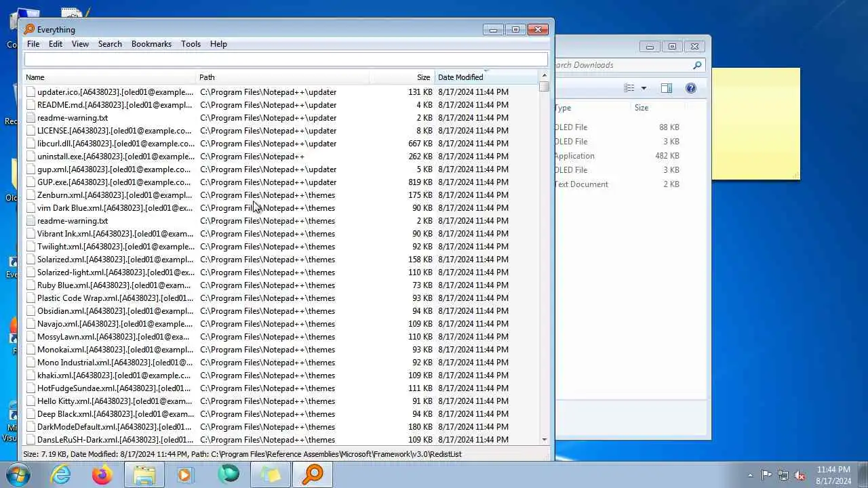Image resolution: width=868 pixels, height=488 pixels.
Task: Click the search magnifier in Explorer window
Action: [x=697, y=65]
